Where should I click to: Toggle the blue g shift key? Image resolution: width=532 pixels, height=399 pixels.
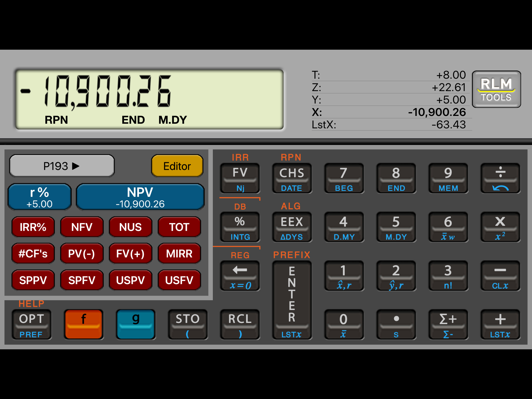pos(136,324)
